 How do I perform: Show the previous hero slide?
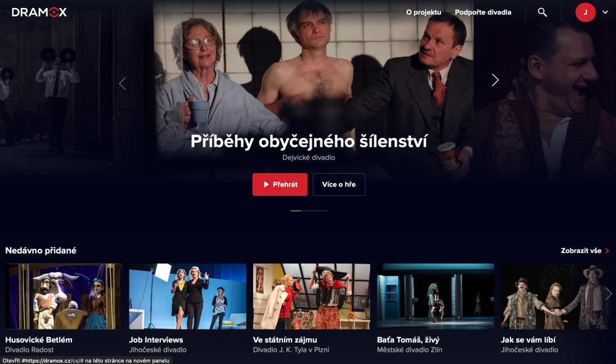point(123,83)
